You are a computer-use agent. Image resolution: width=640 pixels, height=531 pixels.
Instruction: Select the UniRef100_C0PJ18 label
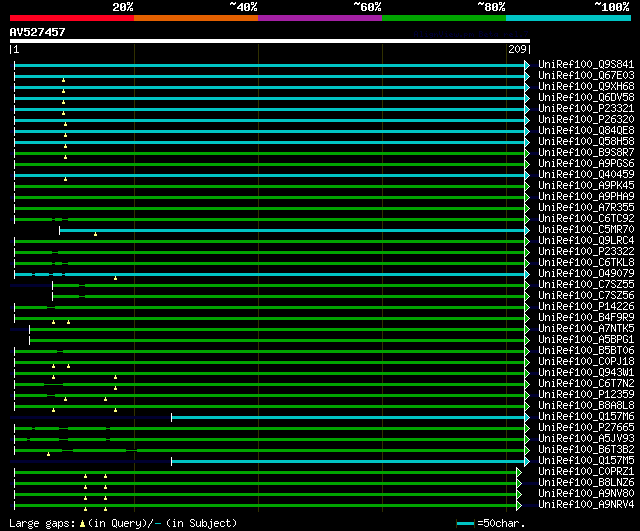tap(586, 362)
